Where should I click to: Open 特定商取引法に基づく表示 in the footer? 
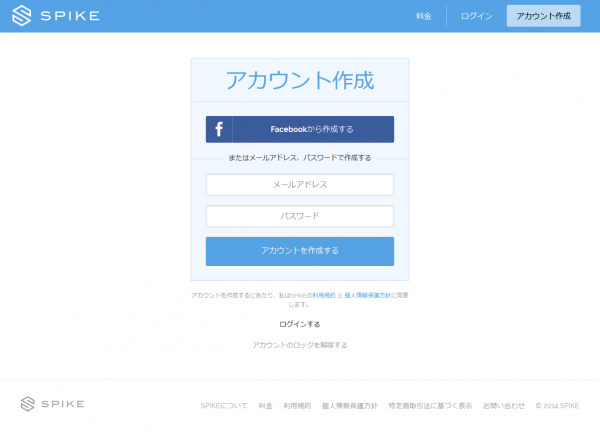click(430, 406)
